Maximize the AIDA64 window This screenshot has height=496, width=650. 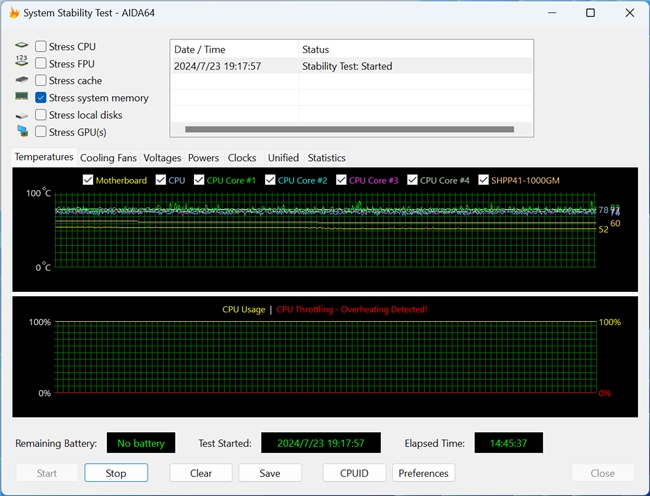pyautogui.click(x=590, y=13)
